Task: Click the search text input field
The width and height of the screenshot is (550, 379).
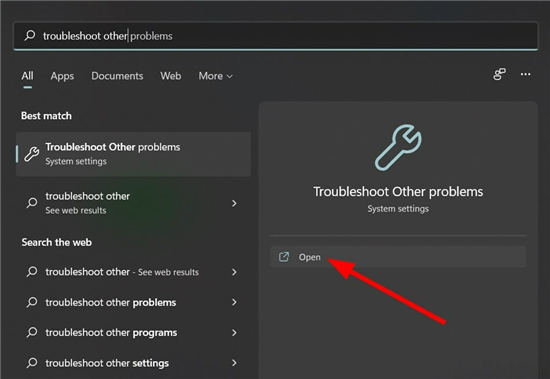Action: coord(275,36)
